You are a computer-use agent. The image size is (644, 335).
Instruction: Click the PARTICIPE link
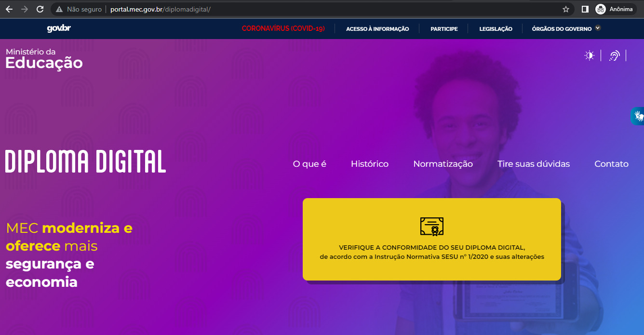coord(444,29)
